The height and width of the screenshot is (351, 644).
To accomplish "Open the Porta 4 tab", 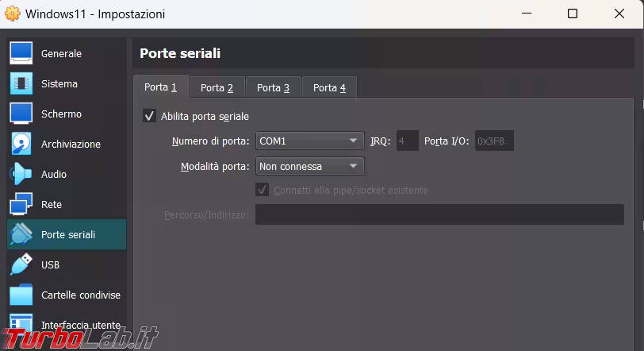I will click(x=329, y=87).
